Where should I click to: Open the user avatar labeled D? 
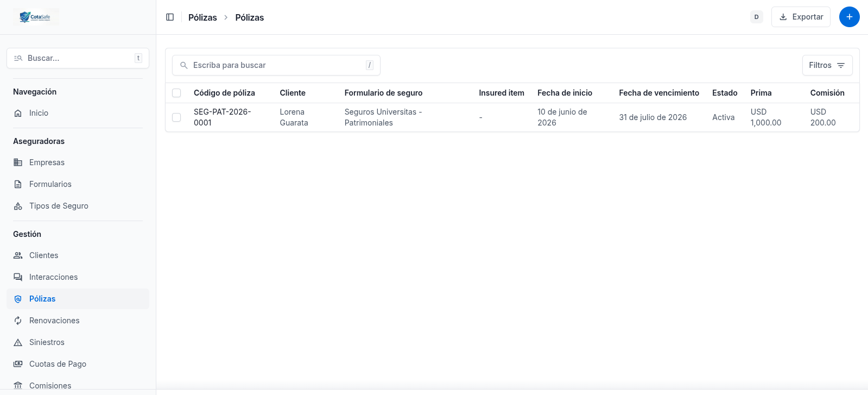[756, 17]
